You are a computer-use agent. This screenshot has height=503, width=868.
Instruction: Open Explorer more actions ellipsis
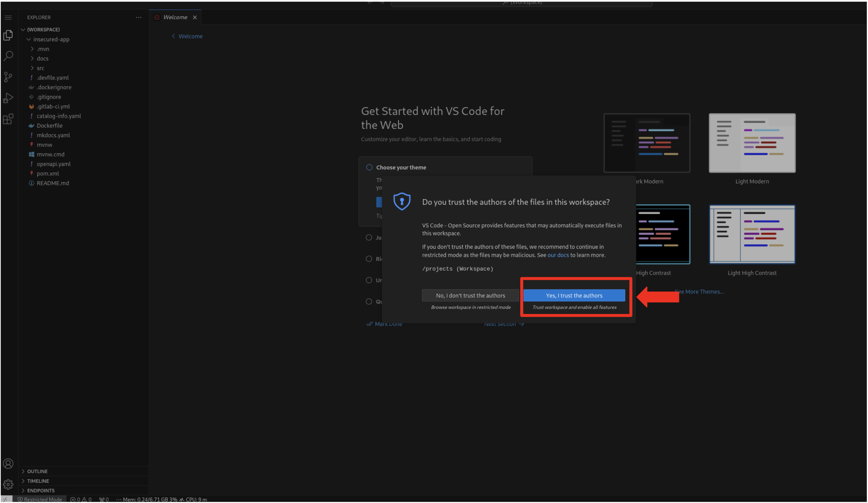[x=138, y=17]
